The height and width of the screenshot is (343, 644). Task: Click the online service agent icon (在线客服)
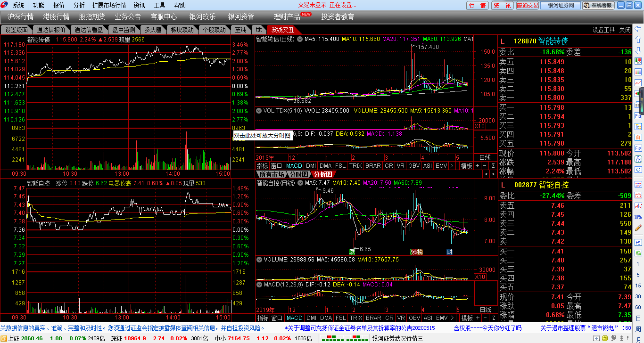598,5
